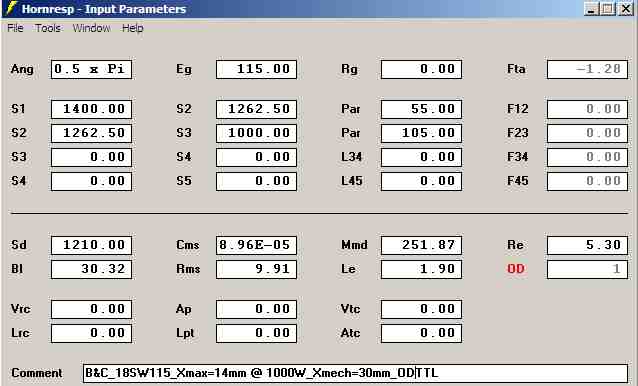Close the Hornresp window

pos(625,9)
